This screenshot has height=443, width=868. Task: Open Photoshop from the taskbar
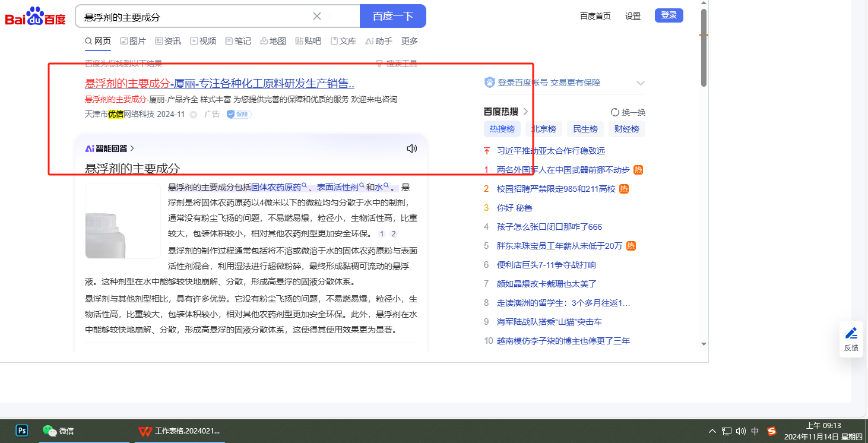(22, 431)
